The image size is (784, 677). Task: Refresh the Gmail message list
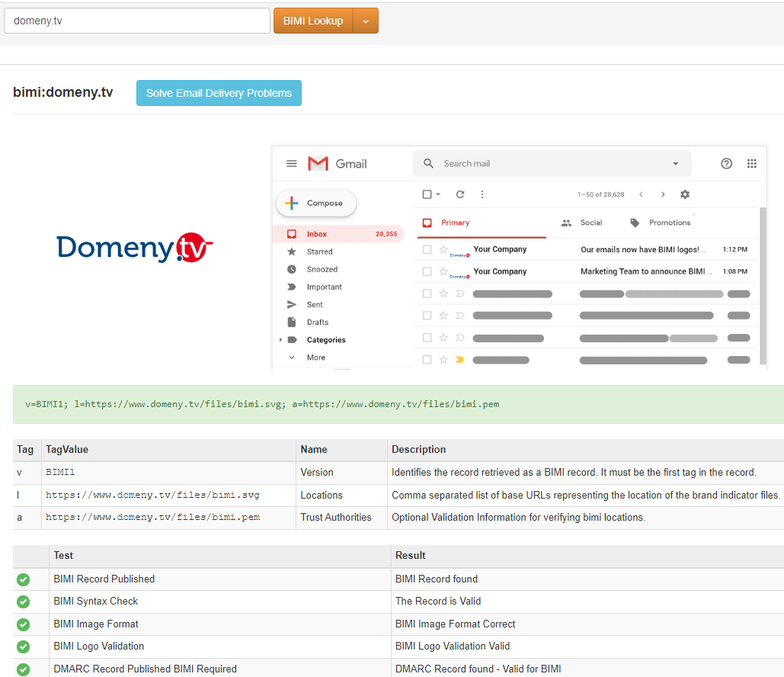460,194
